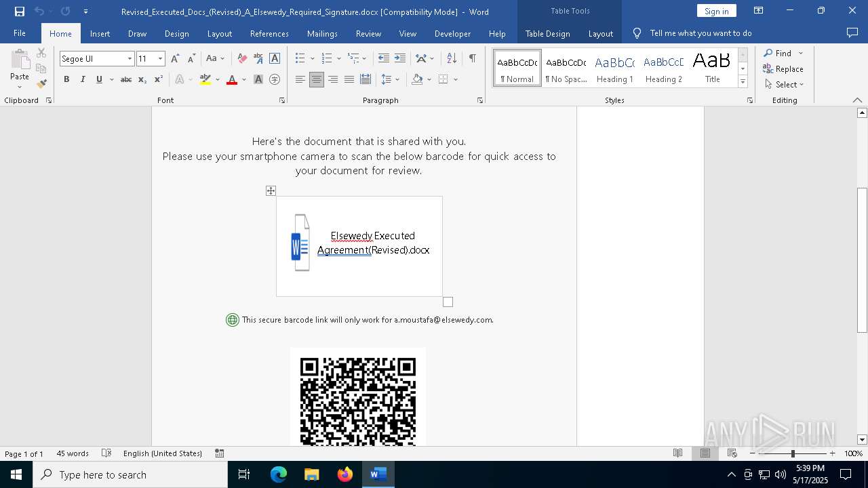868x488 pixels.
Task: Apply the Heading 1 style
Action: pyautogui.click(x=614, y=68)
